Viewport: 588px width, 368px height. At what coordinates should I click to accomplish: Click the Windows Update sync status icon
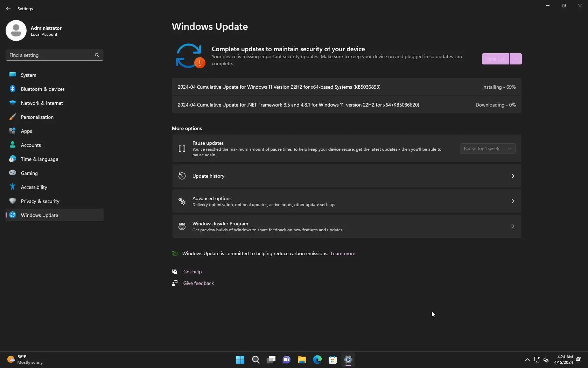190,56
